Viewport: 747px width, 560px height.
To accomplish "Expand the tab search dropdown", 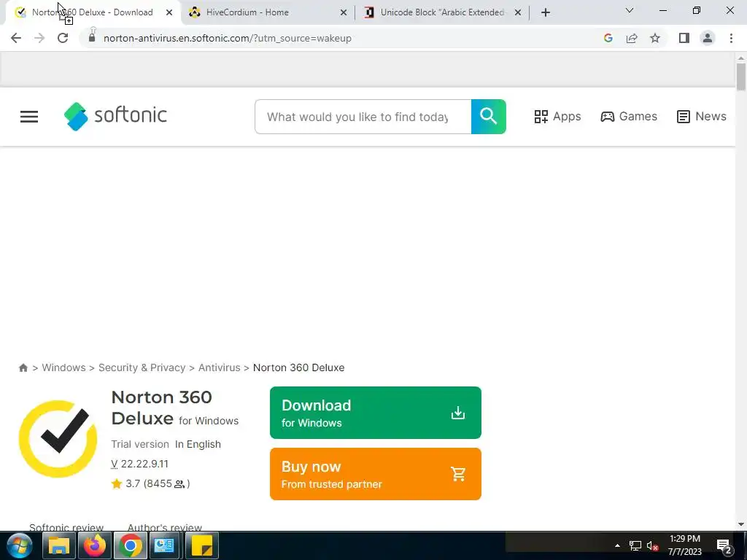I will (630, 10).
